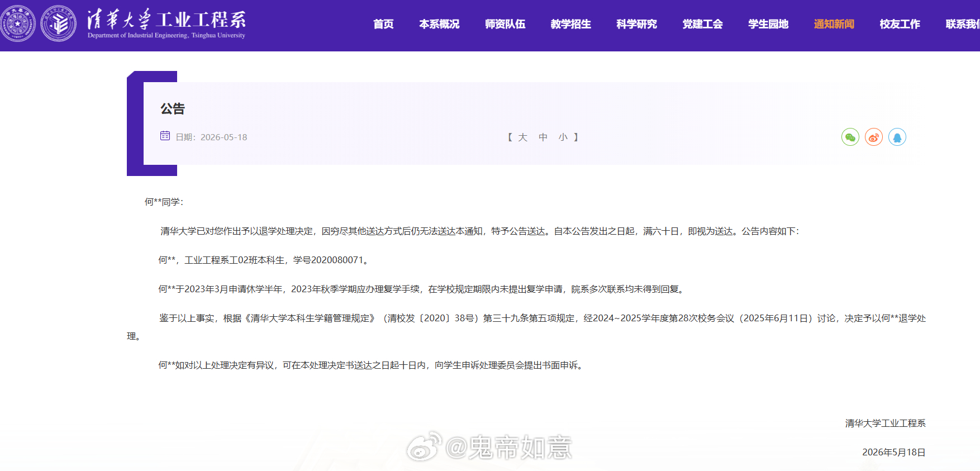Open the 联系我们 menu item

[963, 24]
